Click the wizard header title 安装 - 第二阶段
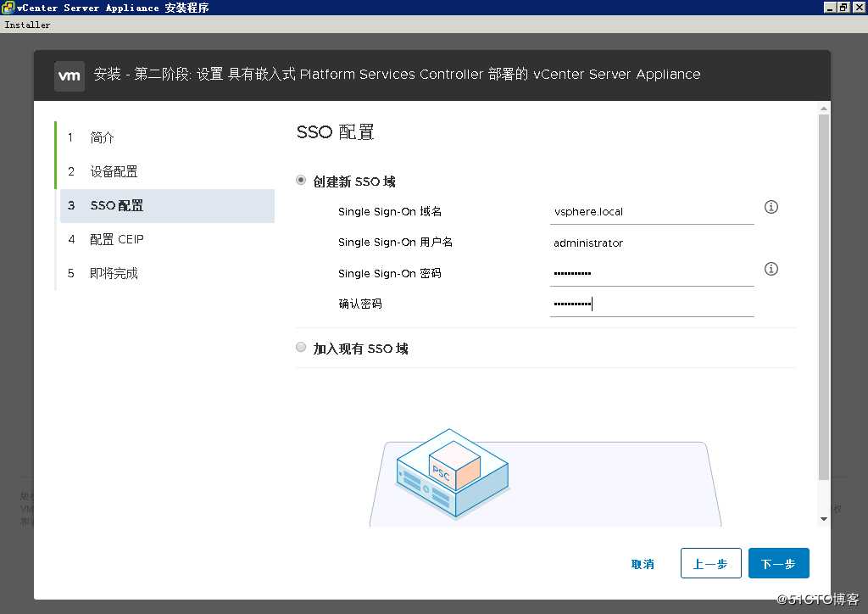868x614 pixels. [x=397, y=74]
